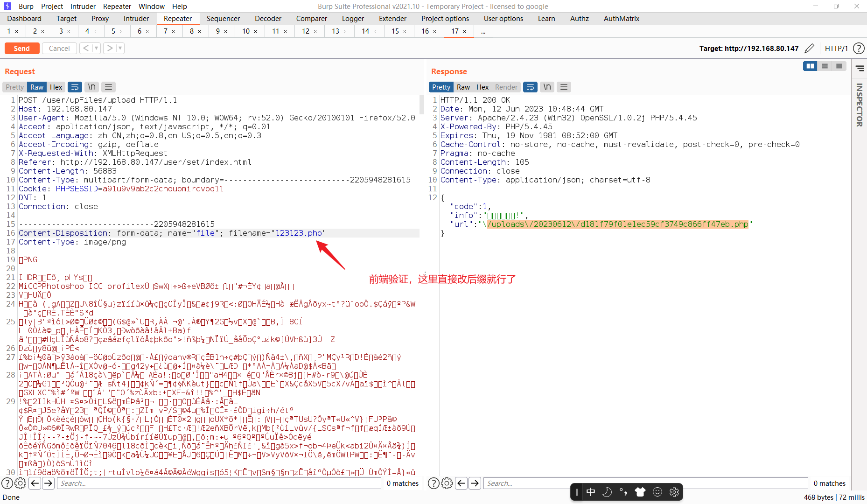Open settings via the gear icon near Request search
The height and width of the screenshot is (504, 867).
[x=20, y=483]
